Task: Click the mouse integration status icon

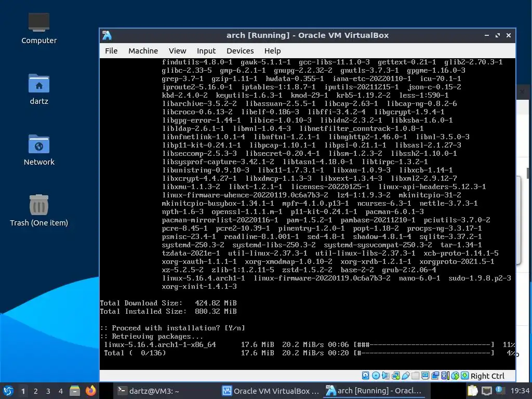Action: tap(455, 376)
